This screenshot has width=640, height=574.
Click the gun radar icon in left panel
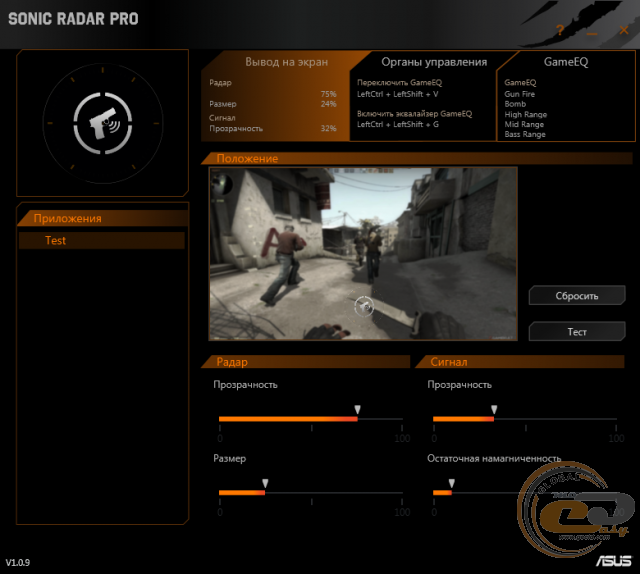[103, 123]
